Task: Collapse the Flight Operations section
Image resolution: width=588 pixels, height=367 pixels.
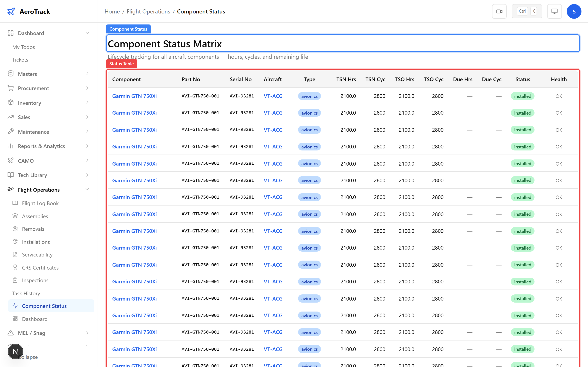Action: pos(87,189)
